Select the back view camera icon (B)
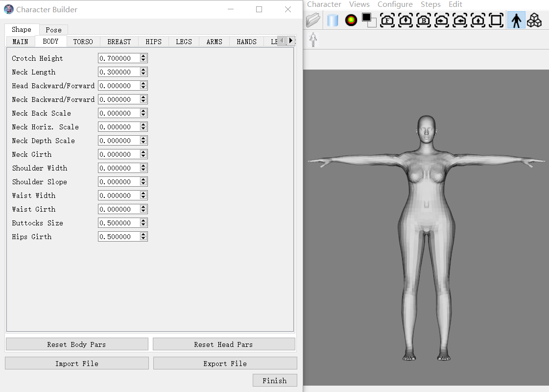The width and height of the screenshot is (549, 392). point(424,20)
